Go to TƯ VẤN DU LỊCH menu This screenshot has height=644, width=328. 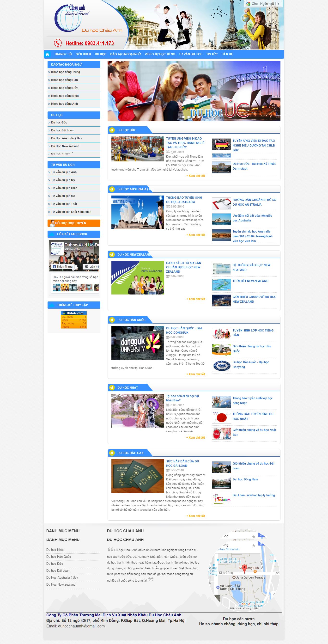[191, 54]
